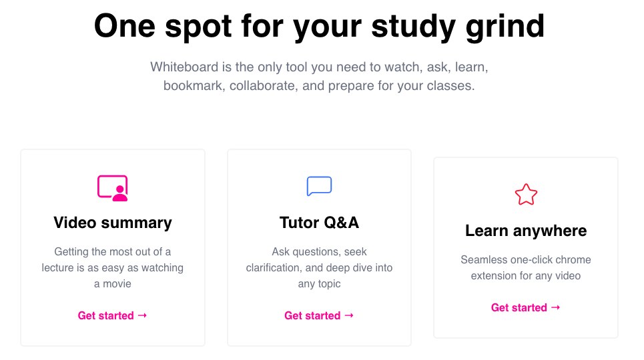Click the chrome extension description text
The image size is (644, 360).
pos(526,267)
